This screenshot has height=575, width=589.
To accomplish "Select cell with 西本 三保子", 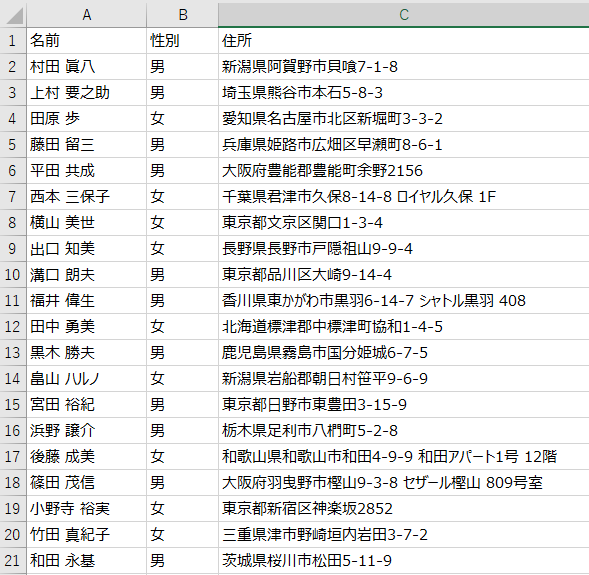I will point(86,196).
